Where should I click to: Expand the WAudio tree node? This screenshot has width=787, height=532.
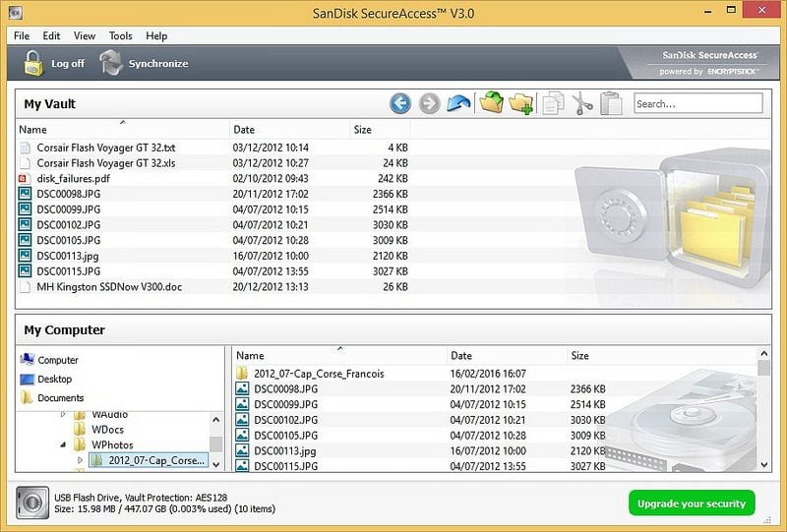[63, 415]
